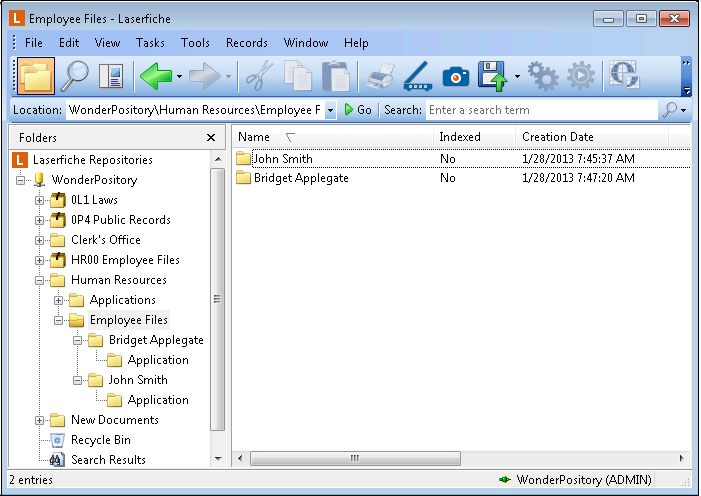701x496 pixels.
Task: Click the Cut scissors icon
Action: point(259,76)
